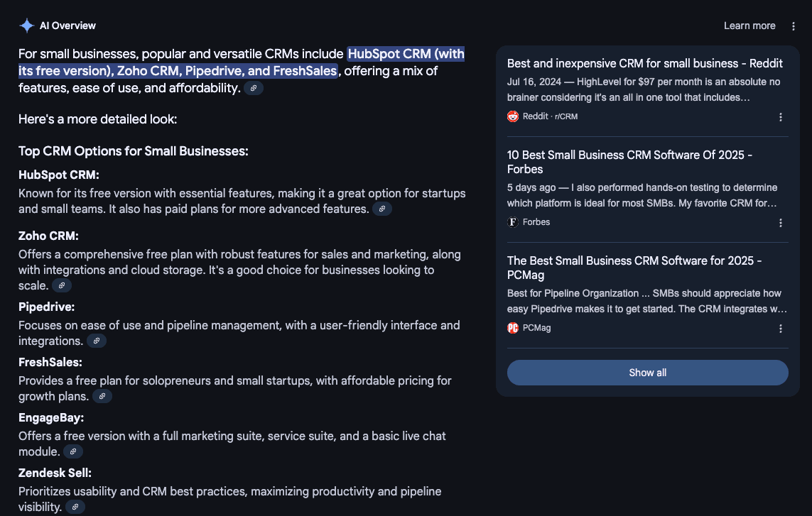Click the Show all button

647,372
